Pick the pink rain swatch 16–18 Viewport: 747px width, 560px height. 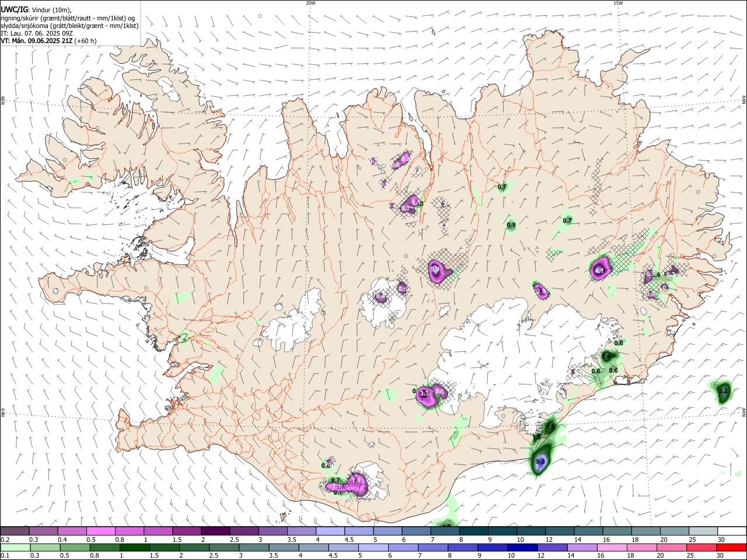611,548
